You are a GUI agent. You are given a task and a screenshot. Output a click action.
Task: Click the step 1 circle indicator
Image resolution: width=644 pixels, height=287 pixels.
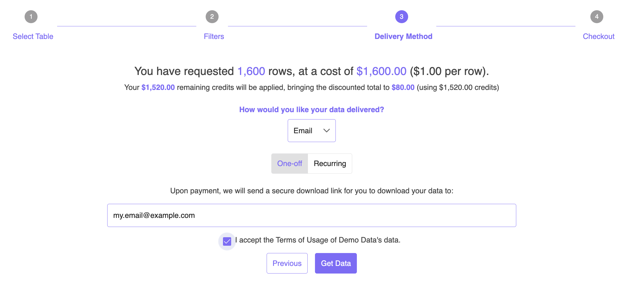(30, 17)
